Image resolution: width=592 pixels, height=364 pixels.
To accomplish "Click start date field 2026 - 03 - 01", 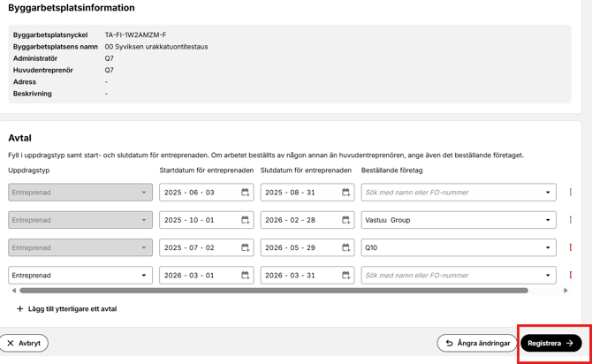I will click(206, 276).
